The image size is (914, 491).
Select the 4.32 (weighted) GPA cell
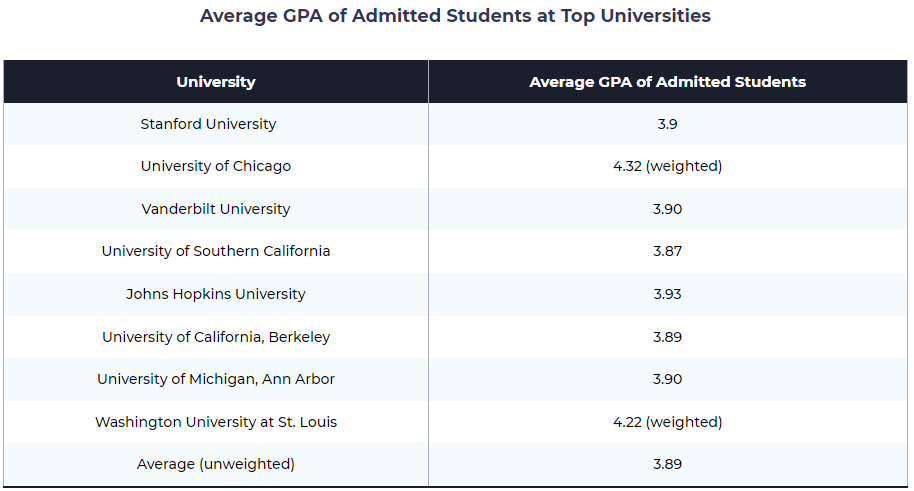(x=667, y=166)
